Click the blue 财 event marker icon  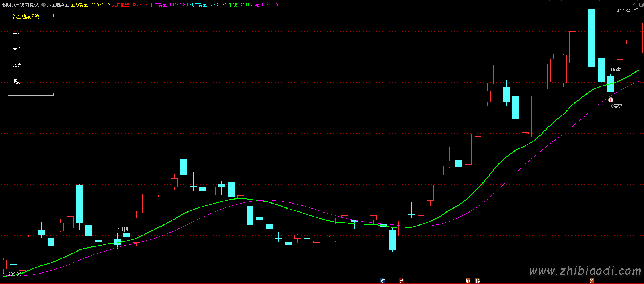pyautogui.click(x=383, y=281)
